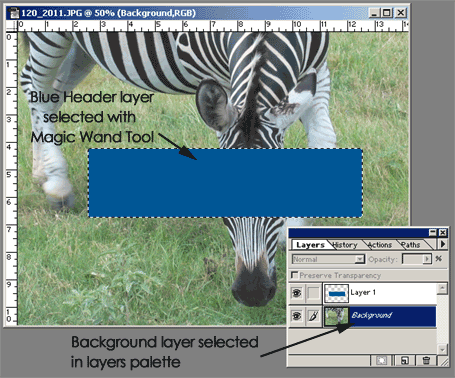
Task: Click the ruler origin corner box
Action: point(12,26)
